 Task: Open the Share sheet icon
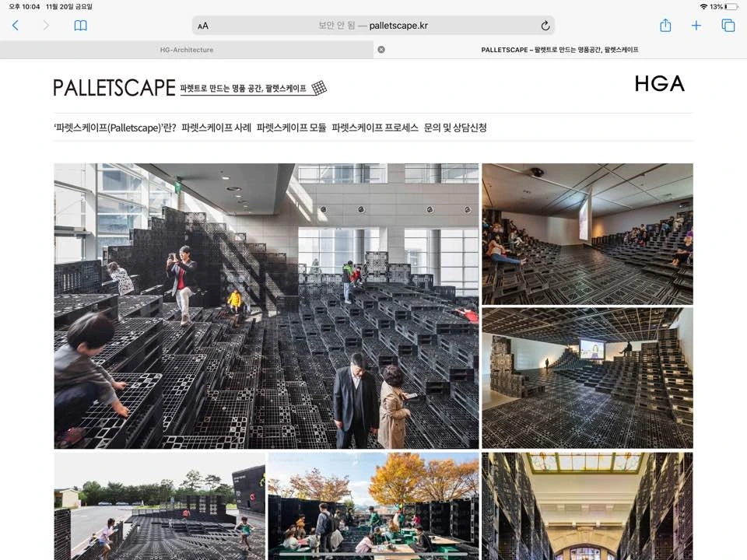tap(665, 25)
